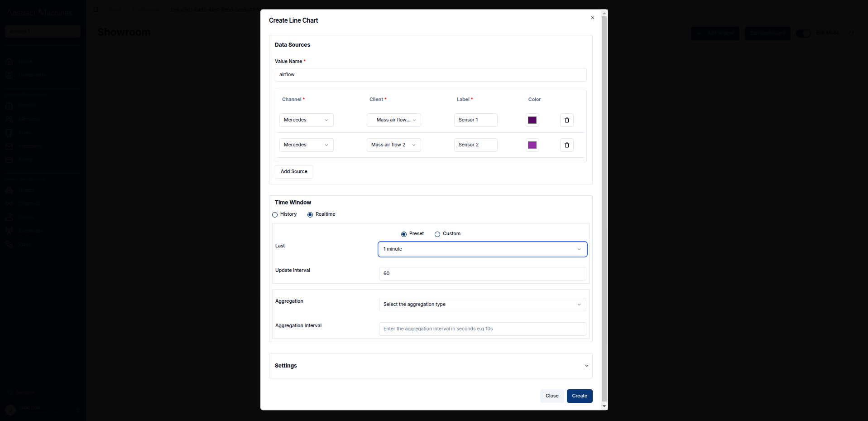Click the scrollbar down arrow in dialog
The width and height of the screenshot is (868, 421).
click(604, 406)
